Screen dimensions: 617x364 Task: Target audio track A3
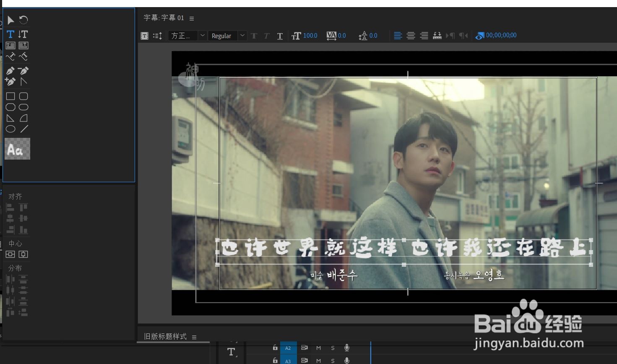click(x=288, y=360)
